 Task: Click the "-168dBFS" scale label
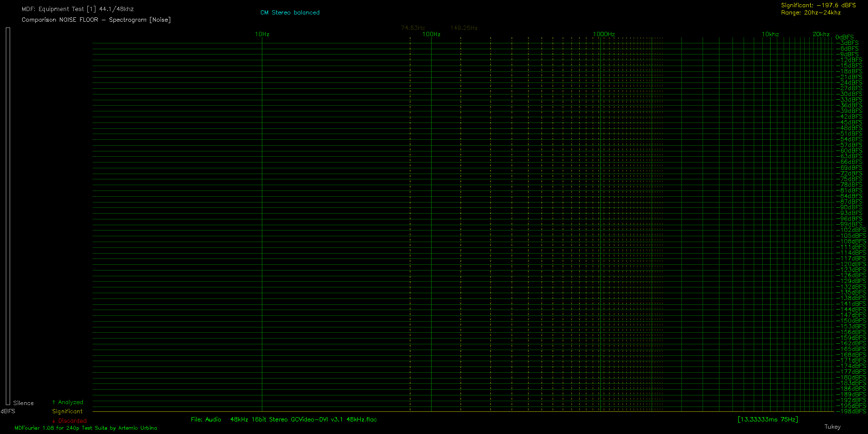852,355
